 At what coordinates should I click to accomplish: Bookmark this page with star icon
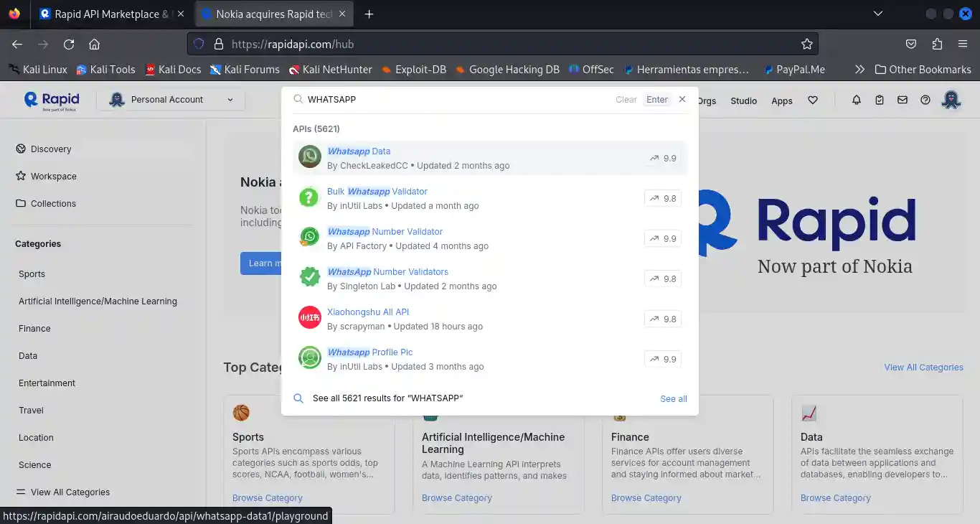[x=806, y=44]
